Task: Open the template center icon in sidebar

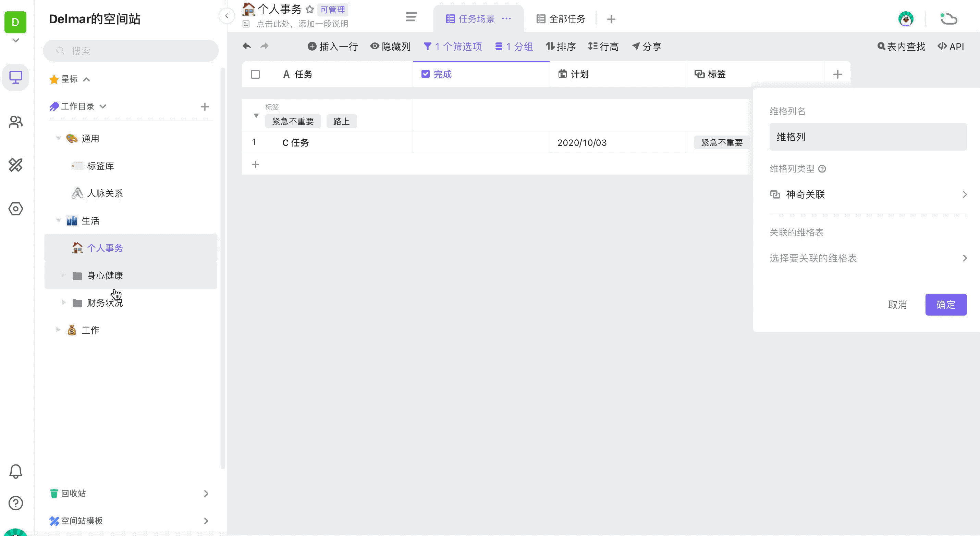Action: click(x=16, y=165)
